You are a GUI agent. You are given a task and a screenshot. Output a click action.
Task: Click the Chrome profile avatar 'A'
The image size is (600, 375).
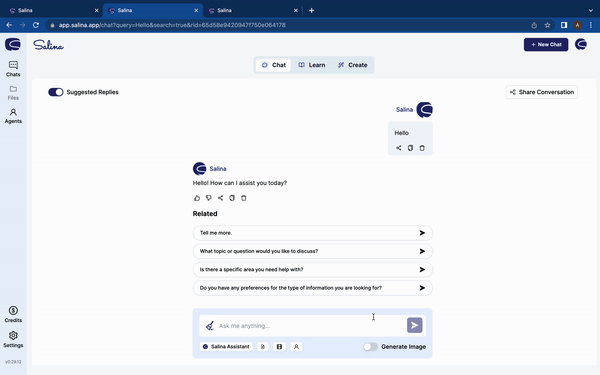(x=577, y=25)
